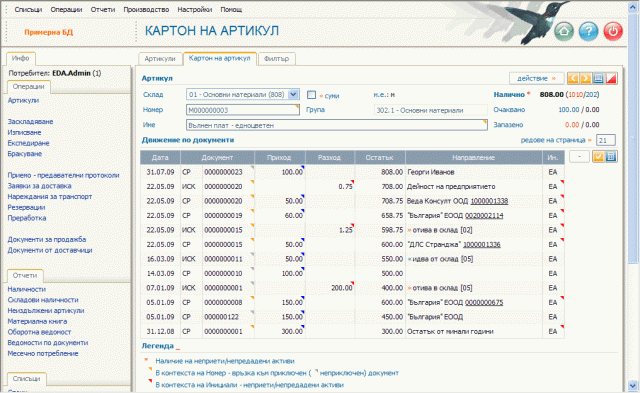The height and width of the screenshot is (393, 640).
Task: Click the red-white diagonal icon in Артикул header
Action: (x=611, y=78)
